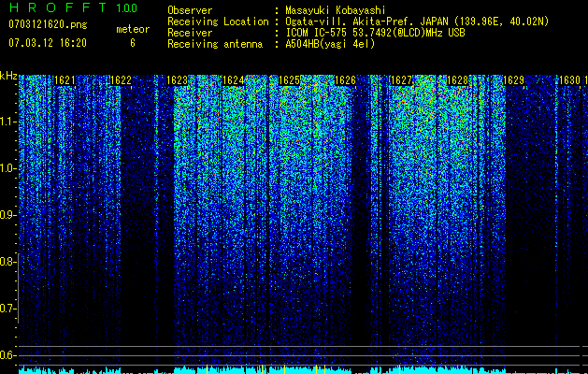Click the meteor count value 6
The height and width of the screenshot is (374, 588).
(x=133, y=43)
